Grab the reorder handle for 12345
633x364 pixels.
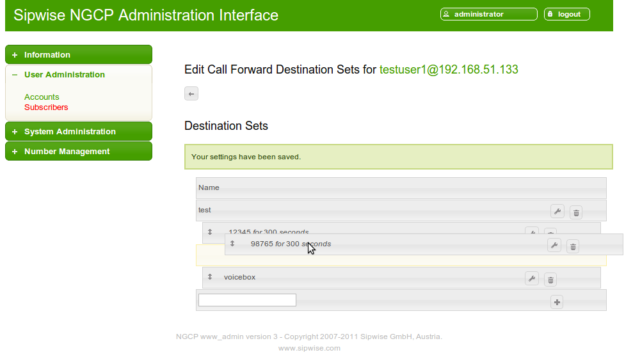click(x=210, y=232)
